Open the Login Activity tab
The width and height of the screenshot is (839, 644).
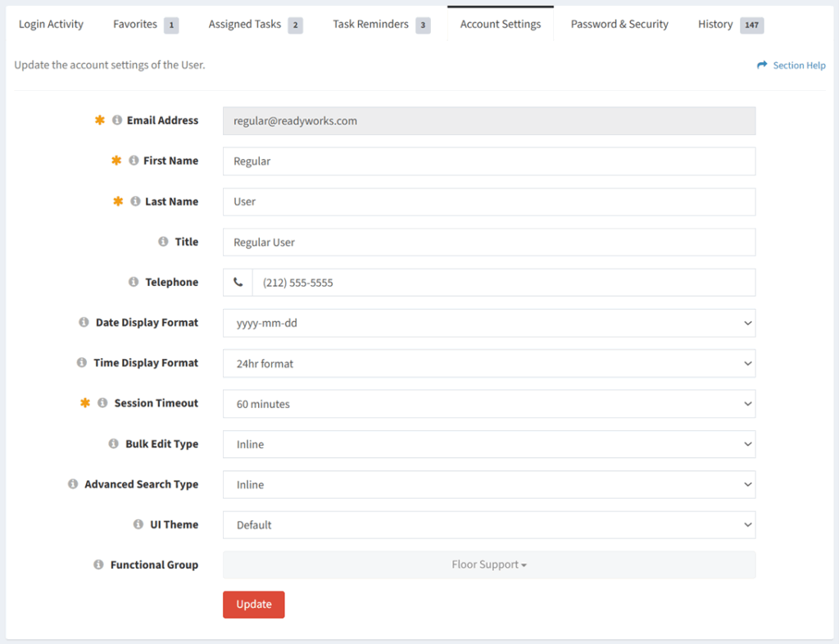pyautogui.click(x=51, y=25)
